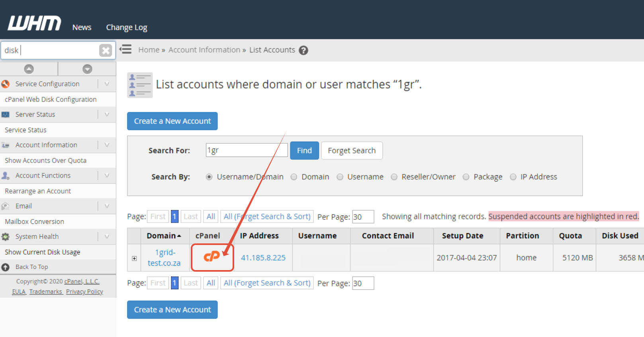Open cPanel, L.L.C. copyright link
This screenshot has height=337, width=644.
tap(82, 281)
